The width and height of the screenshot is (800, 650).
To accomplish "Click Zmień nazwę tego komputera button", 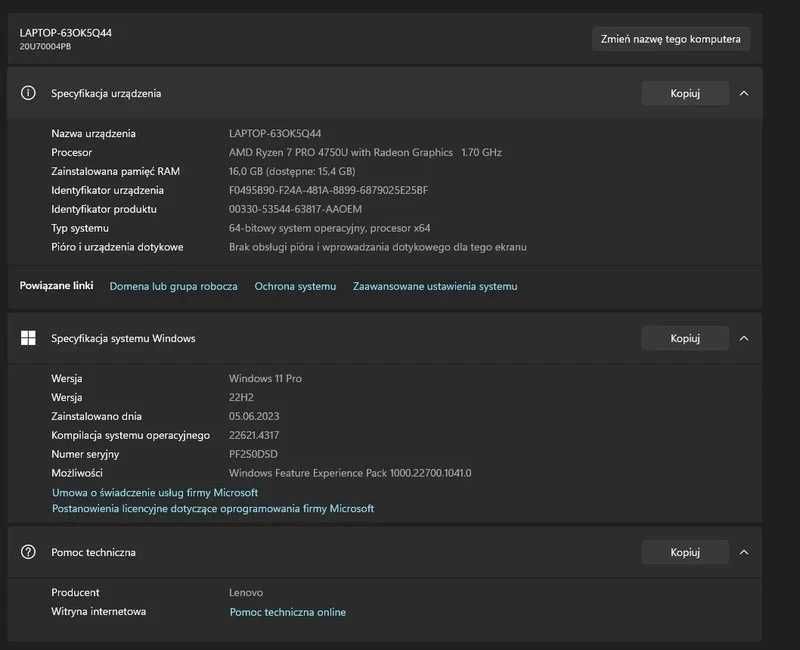I will 670,39.
